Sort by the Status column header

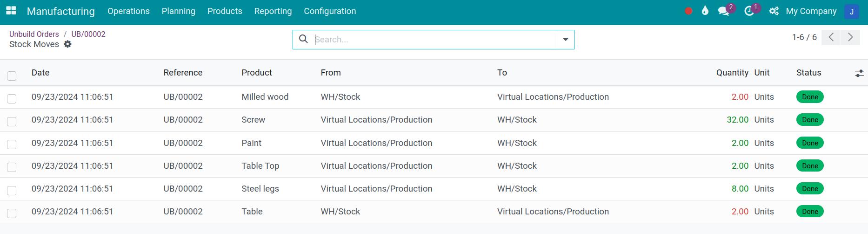pyautogui.click(x=808, y=73)
